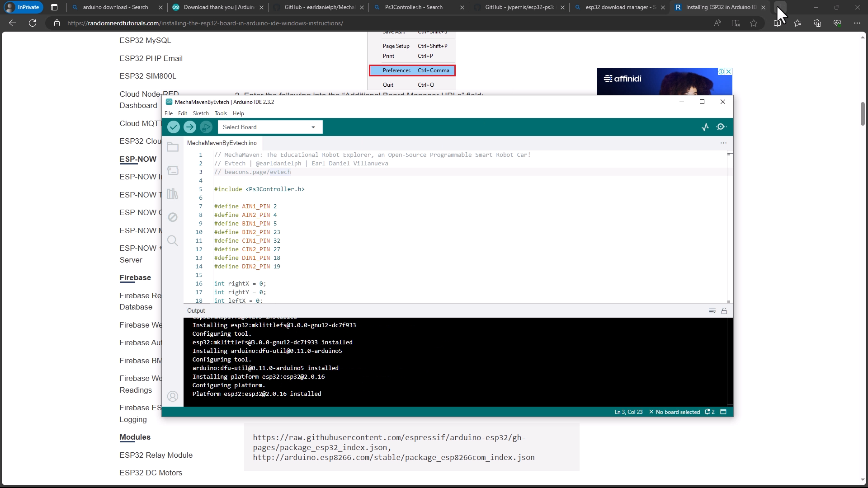Open the Serial Monitor icon

tap(722, 127)
